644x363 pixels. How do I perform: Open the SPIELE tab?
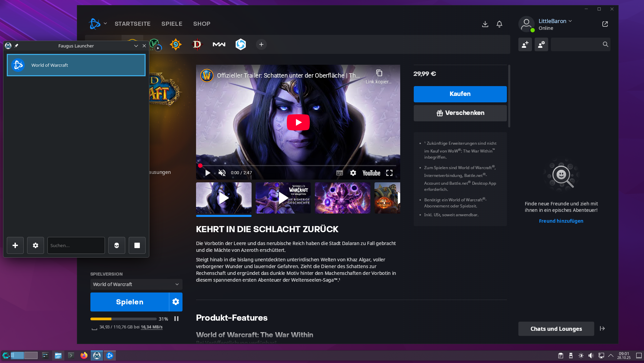tap(172, 24)
